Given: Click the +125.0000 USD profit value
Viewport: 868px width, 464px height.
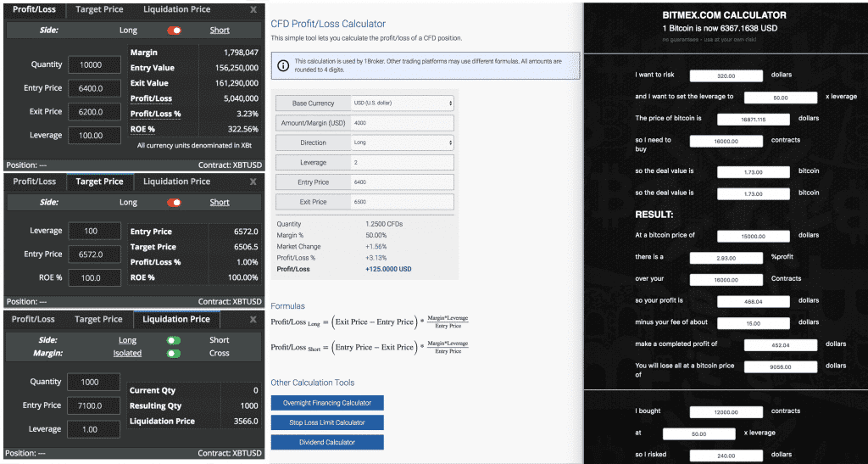Looking at the screenshot, I should [x=388, y=269].
